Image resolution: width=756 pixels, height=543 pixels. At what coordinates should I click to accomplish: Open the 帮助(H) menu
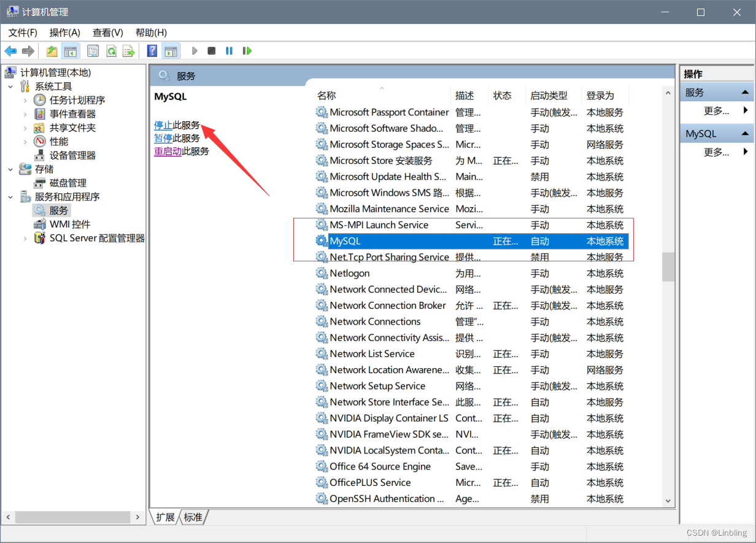151,33
